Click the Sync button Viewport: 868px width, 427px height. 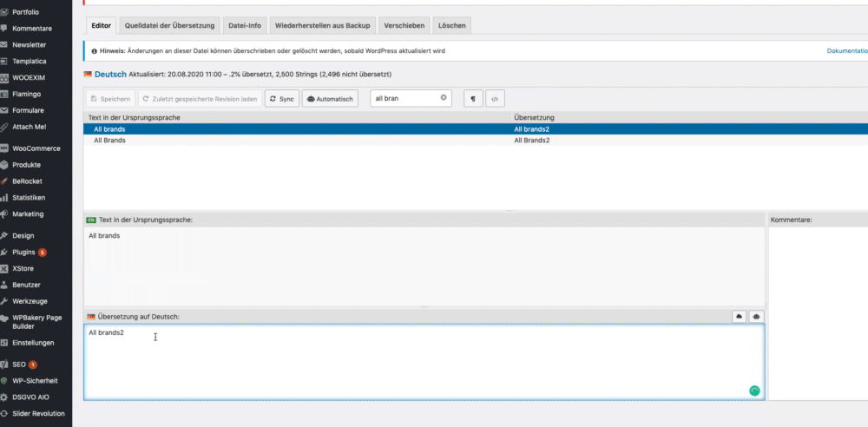[282, 99]
